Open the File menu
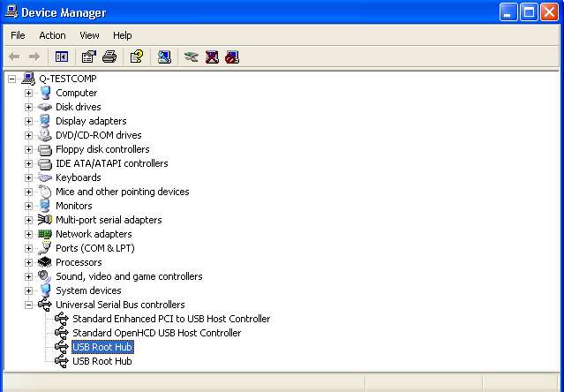 [18, 35]
